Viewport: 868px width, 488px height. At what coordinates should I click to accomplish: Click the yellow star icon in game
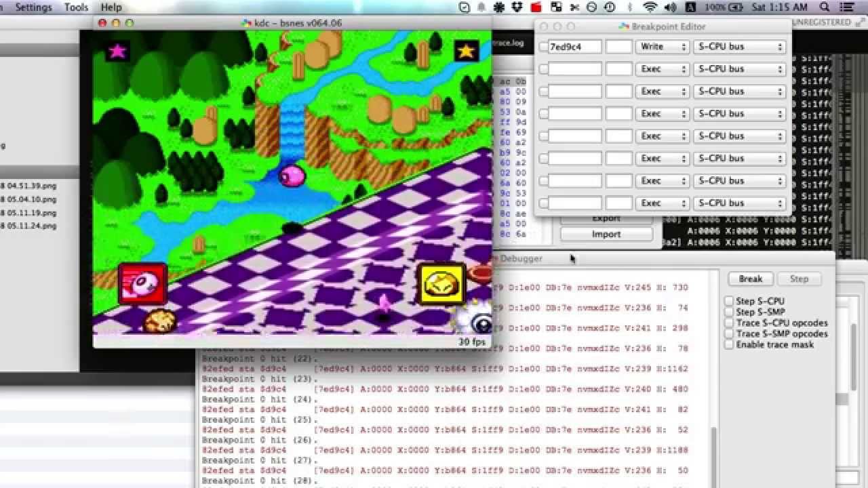[x=466, y=51]
